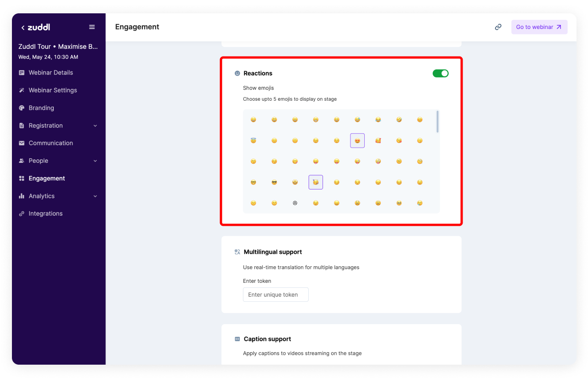Choose the tears of joy emoji
The height and width of the screenshot is (378, 588).
click(378, 120)
